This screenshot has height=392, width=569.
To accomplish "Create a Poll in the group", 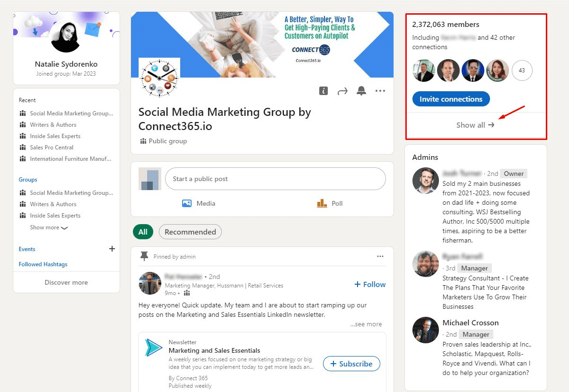I will pyautogui.click(x=330, y=203).
